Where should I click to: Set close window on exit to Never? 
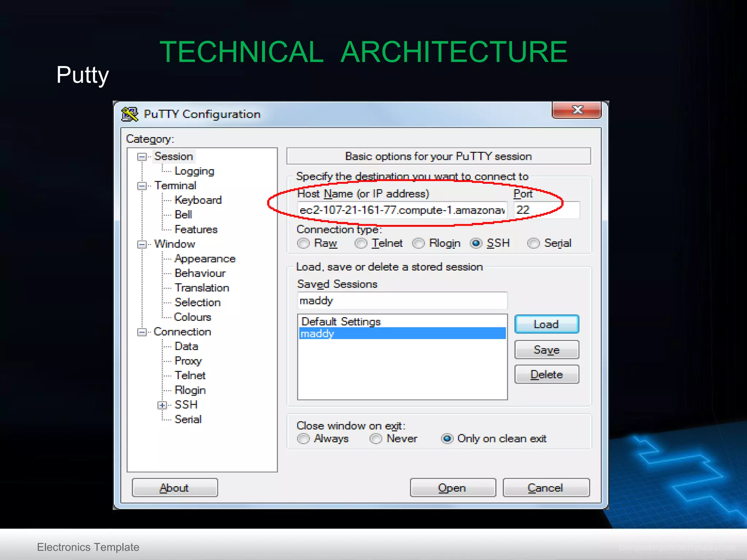(x=376, y=439)
